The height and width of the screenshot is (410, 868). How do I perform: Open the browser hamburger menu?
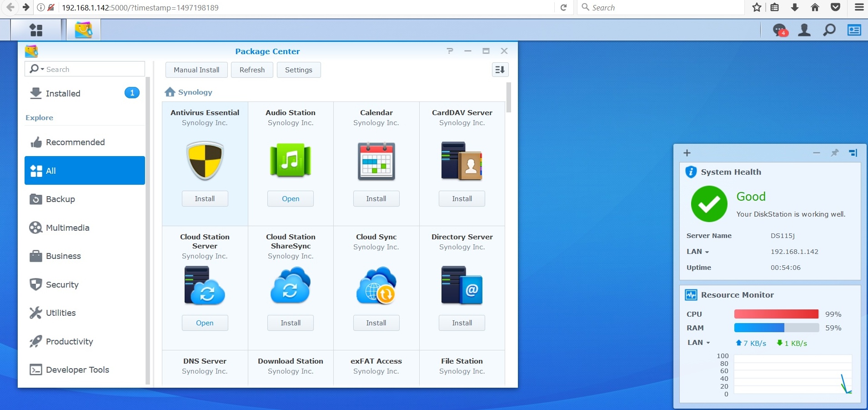pyautogui.click(x=859, y=7)
